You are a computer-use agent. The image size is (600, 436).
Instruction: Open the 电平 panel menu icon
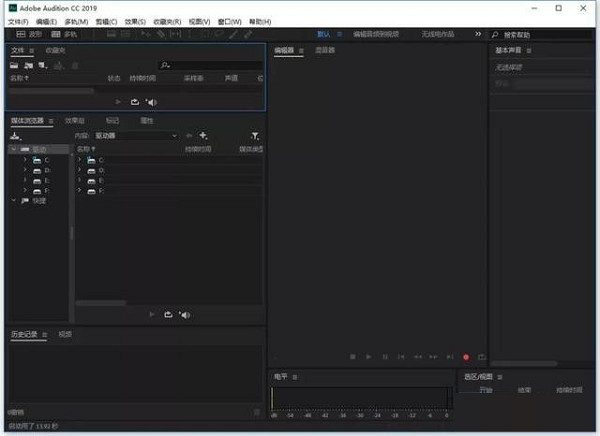295,377
